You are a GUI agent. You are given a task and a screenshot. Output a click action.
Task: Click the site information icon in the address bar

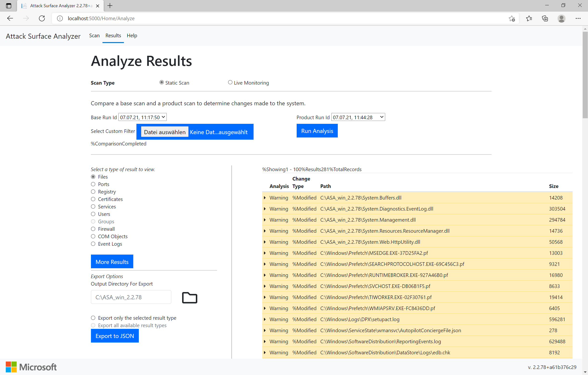click(60, 18)
